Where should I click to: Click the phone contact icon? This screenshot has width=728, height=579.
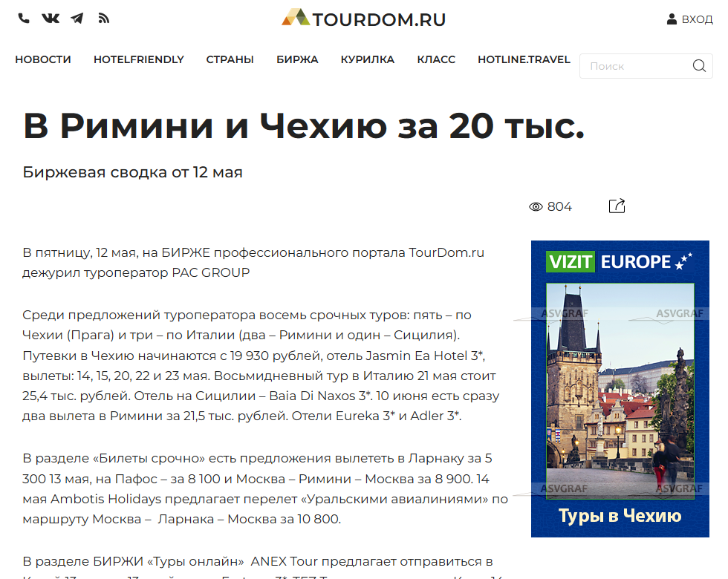pyautogui.click(x=24, y=19)
